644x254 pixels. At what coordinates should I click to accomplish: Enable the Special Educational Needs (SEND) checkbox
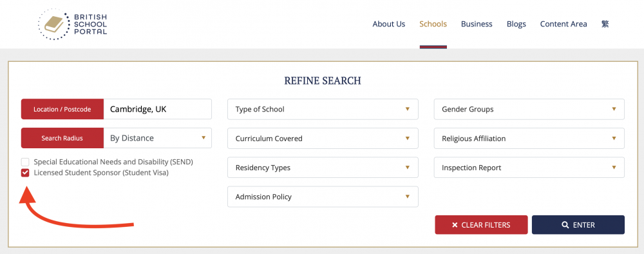coord(26,162)
